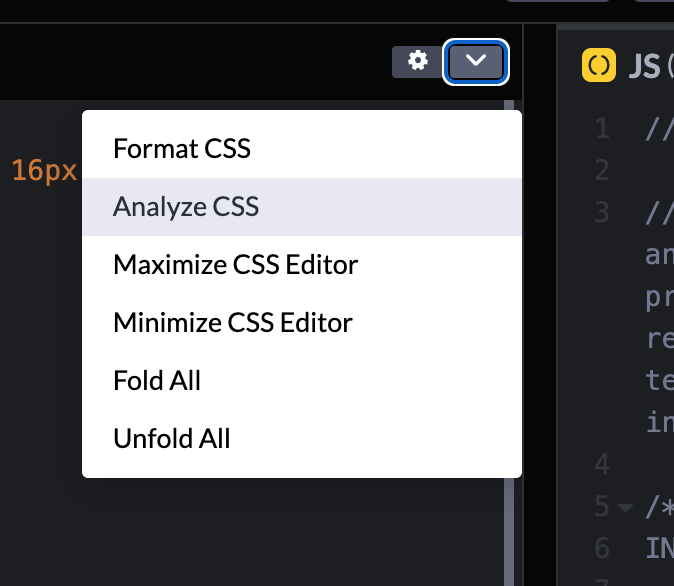
Task: Click line number 2 in JS gutter
Action: tap(601, 170)
